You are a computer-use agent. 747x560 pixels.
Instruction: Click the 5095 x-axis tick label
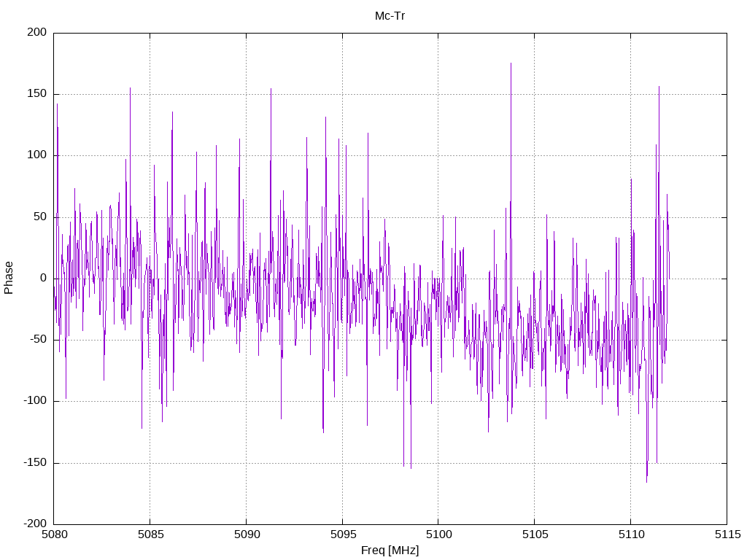point(343,534)
